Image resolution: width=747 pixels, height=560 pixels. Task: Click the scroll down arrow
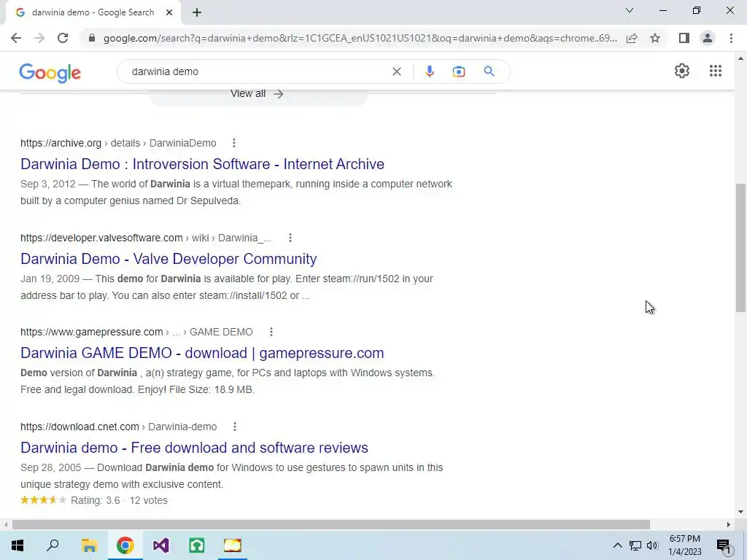[740, 512]
